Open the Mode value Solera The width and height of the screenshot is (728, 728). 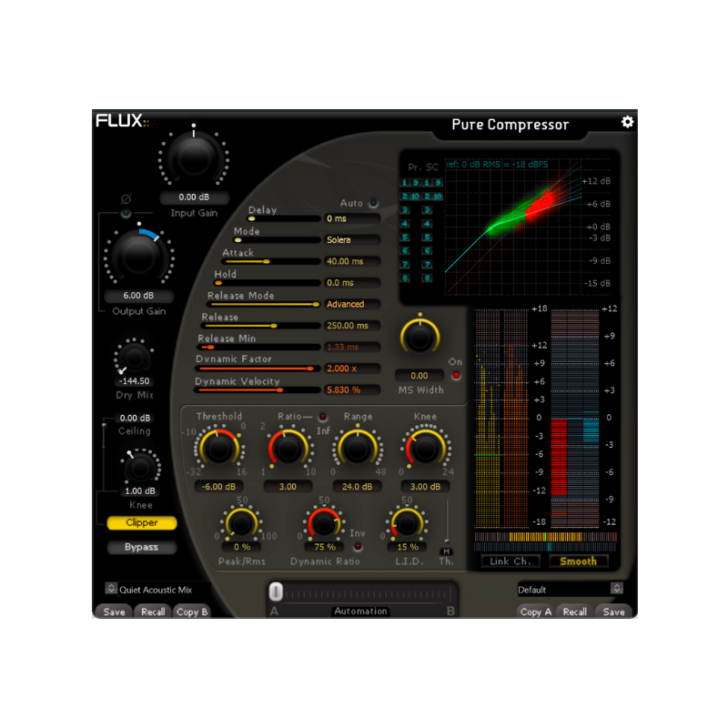pyautogui.click(x=352, y=240)
